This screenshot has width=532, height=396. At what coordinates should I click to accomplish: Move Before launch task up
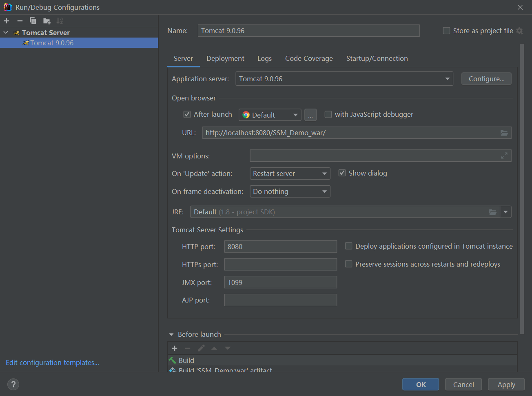[x=214, y=348]
